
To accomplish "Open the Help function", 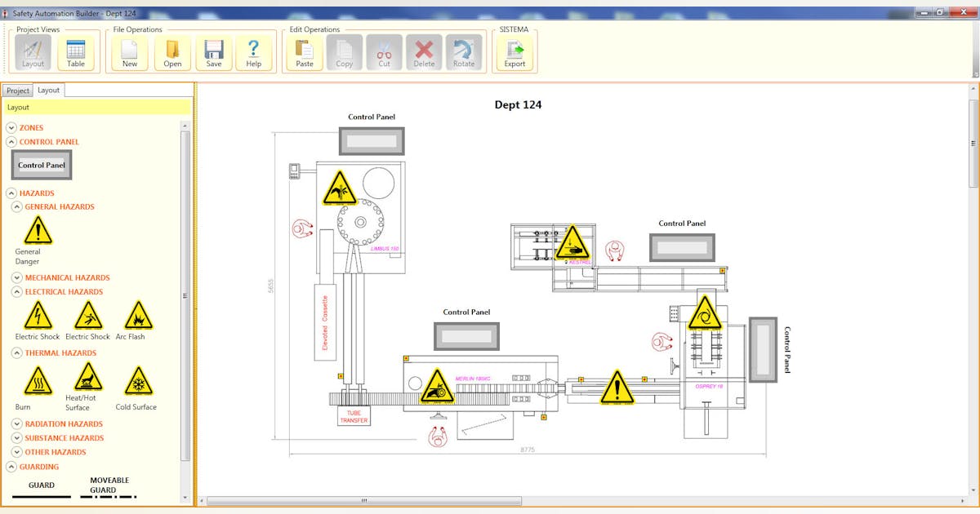I will click(252, 52).
